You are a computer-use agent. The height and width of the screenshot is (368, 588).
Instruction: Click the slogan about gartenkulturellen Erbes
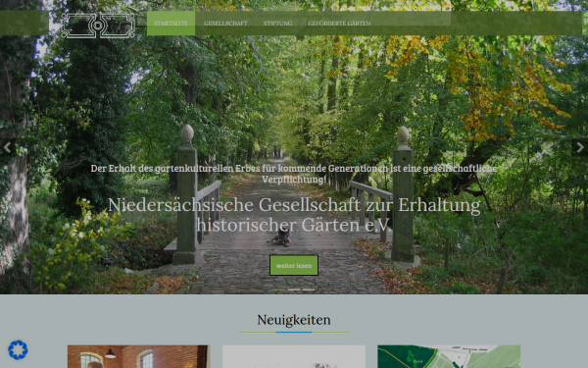tap(294, 174)
